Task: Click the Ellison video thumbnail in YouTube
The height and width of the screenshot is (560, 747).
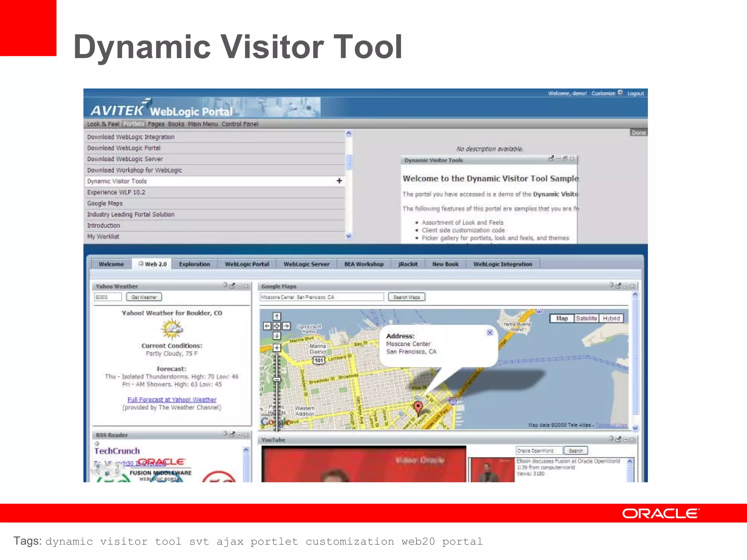Action: tap(492, 470)
